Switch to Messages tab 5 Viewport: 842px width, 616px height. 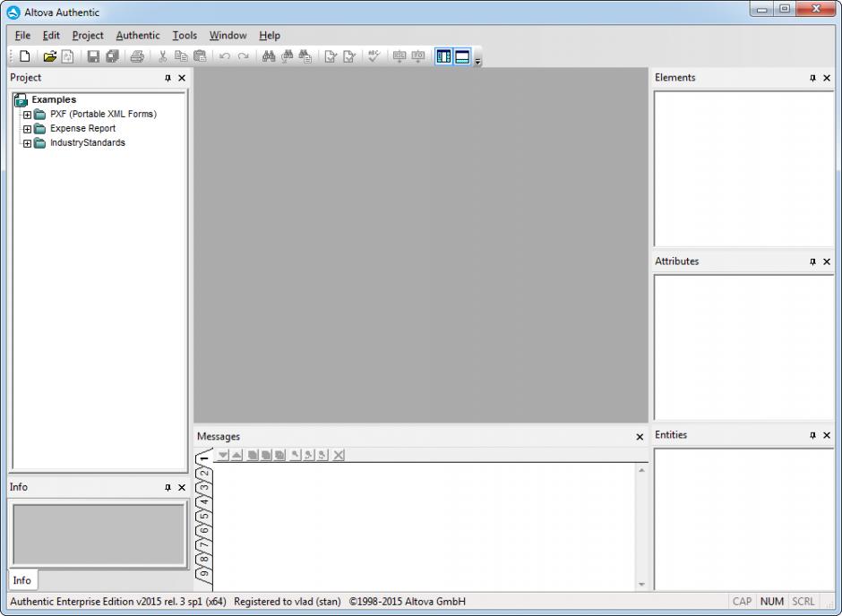(x=204, y=517)
